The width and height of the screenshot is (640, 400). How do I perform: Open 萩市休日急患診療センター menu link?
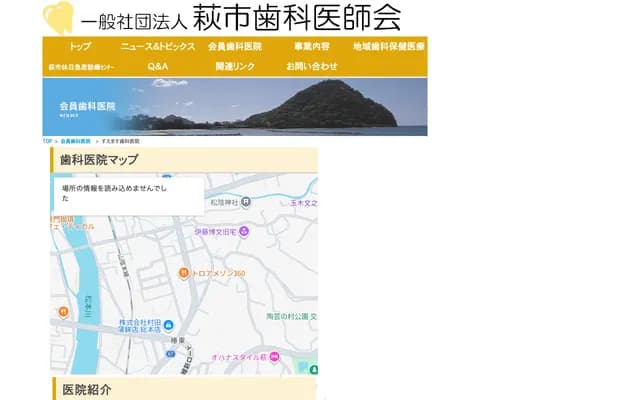pos(80,67)
